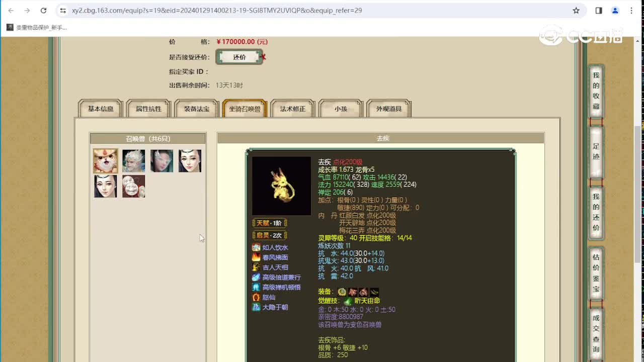Image resolution: width=644 pixels, height=362 pixels.
Task: Click the 如人饮水 skill icon
Action: coord(256,247)
